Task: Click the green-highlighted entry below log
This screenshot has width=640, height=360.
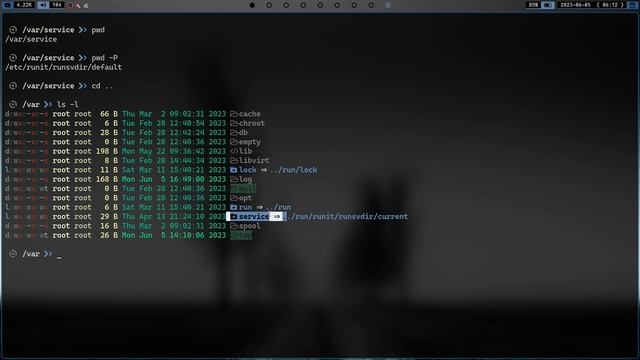Action: point(243,189)
